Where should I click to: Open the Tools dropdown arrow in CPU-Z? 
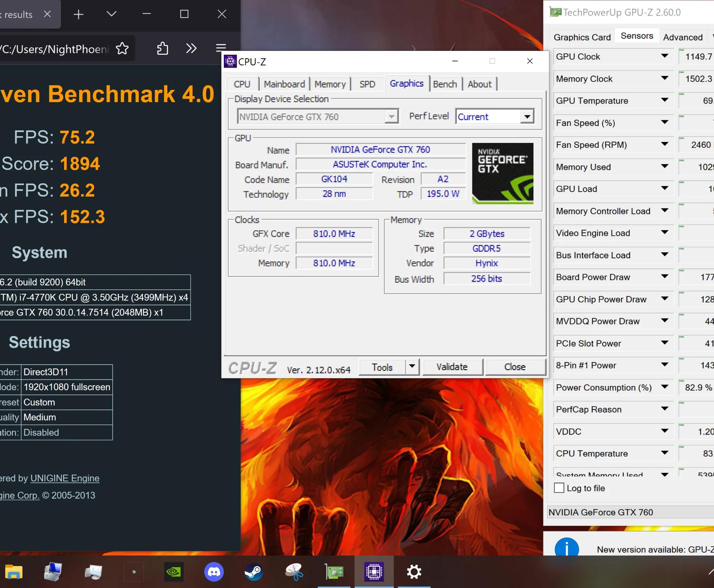point(412,367)
